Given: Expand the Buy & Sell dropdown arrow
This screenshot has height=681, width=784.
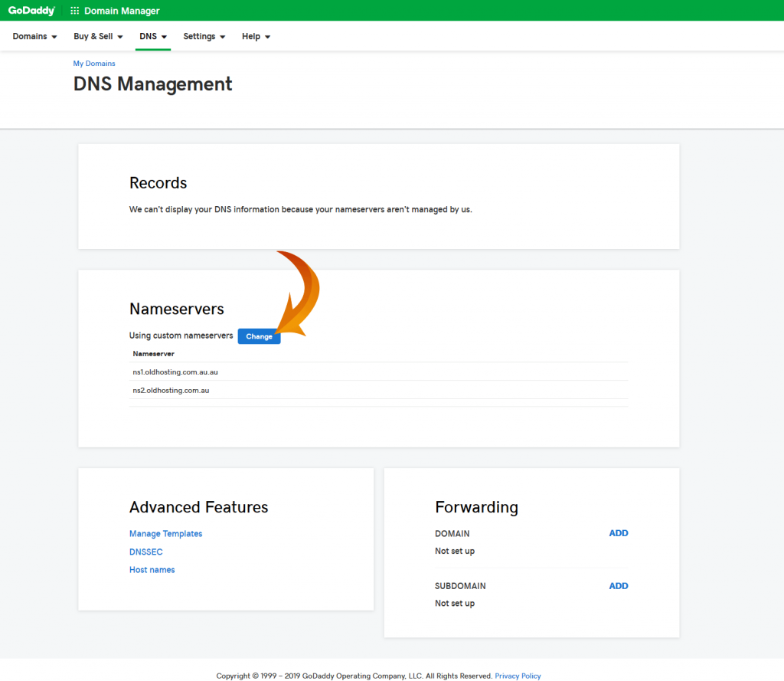Looking at the screenshot, I should [120, 37].
